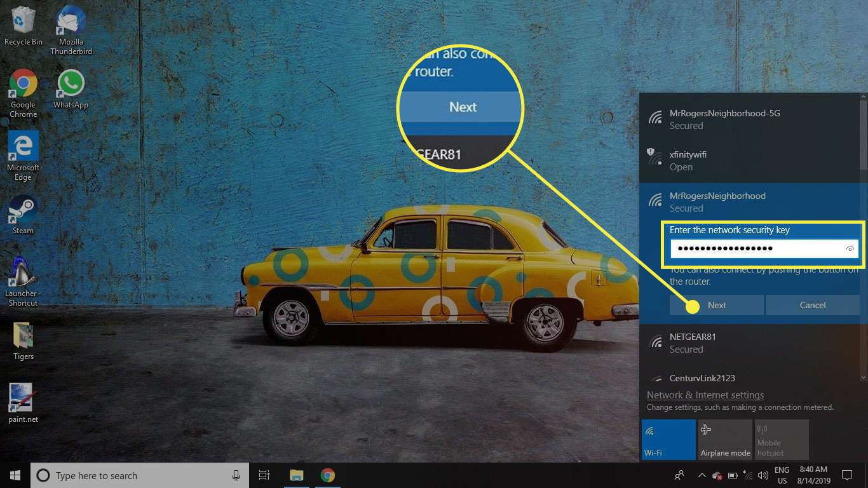868x488 pixels.
Task: Open Chrome from the taskbar
Action: point(327,475)
